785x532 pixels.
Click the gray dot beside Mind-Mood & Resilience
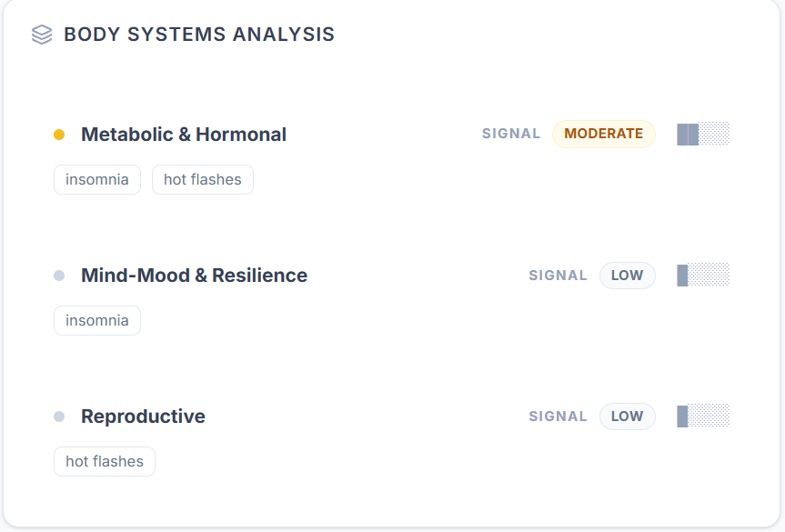59,276
